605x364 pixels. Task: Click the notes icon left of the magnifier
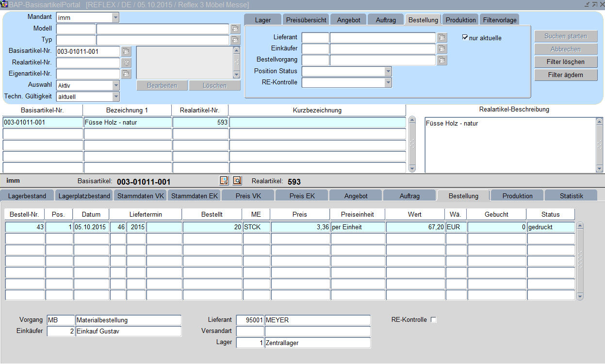224,181
